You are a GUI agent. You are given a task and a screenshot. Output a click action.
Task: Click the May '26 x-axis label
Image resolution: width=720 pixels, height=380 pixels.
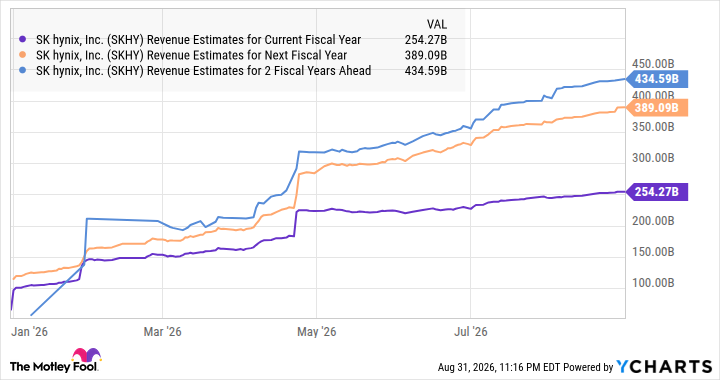[x=316, y=331]
